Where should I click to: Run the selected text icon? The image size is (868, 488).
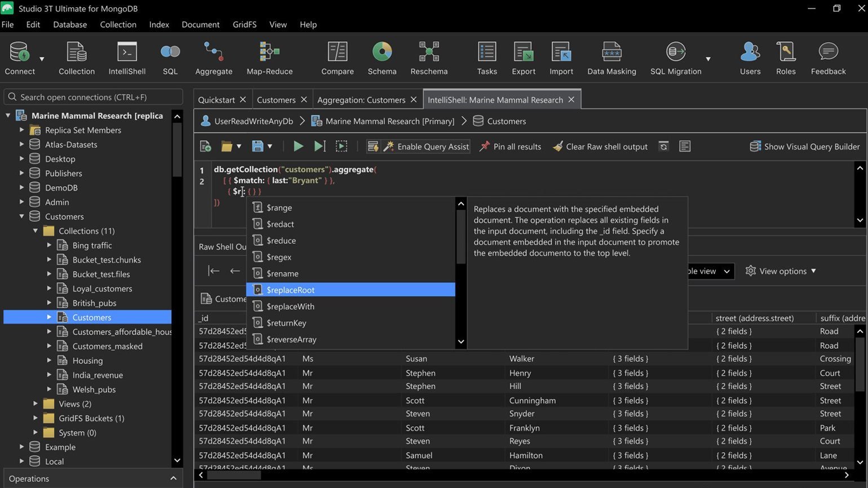(x=342, y=147)
